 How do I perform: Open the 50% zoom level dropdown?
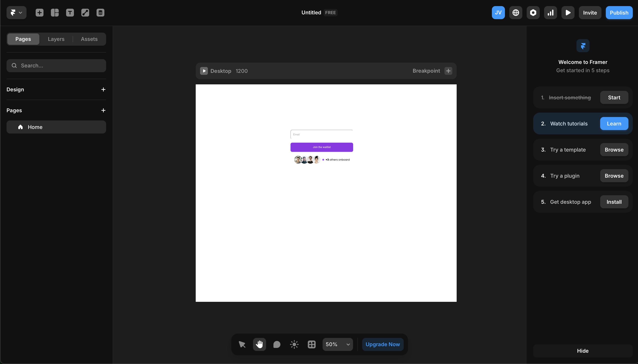point(337,344)
